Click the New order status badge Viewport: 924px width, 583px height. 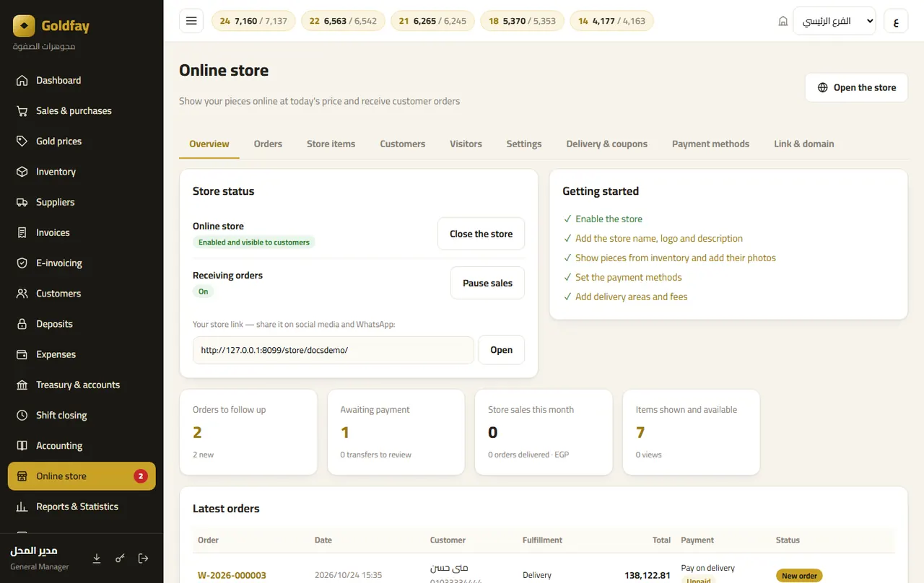click(x=799, y=576)
